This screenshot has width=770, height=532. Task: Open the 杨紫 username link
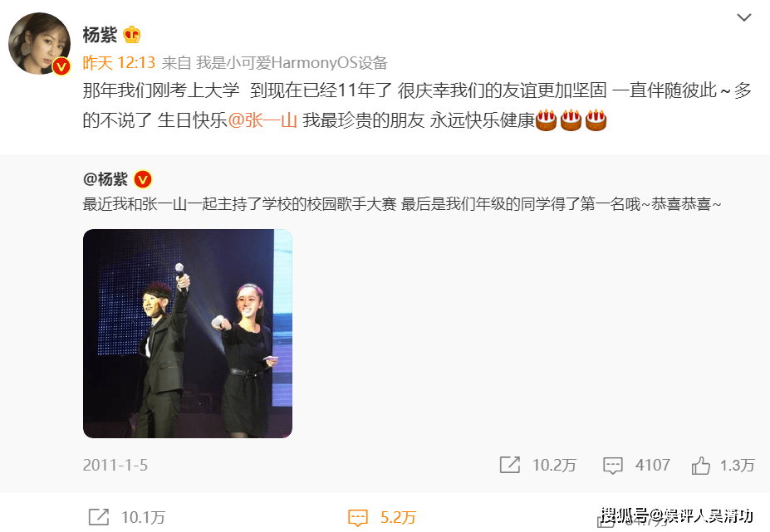(x=100, y=35)
